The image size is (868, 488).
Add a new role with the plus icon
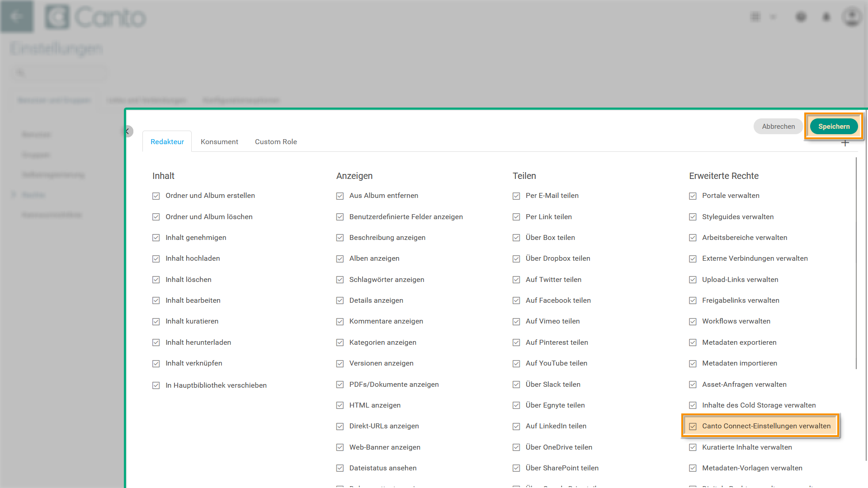pyautogui.click(x=845, y=143)
